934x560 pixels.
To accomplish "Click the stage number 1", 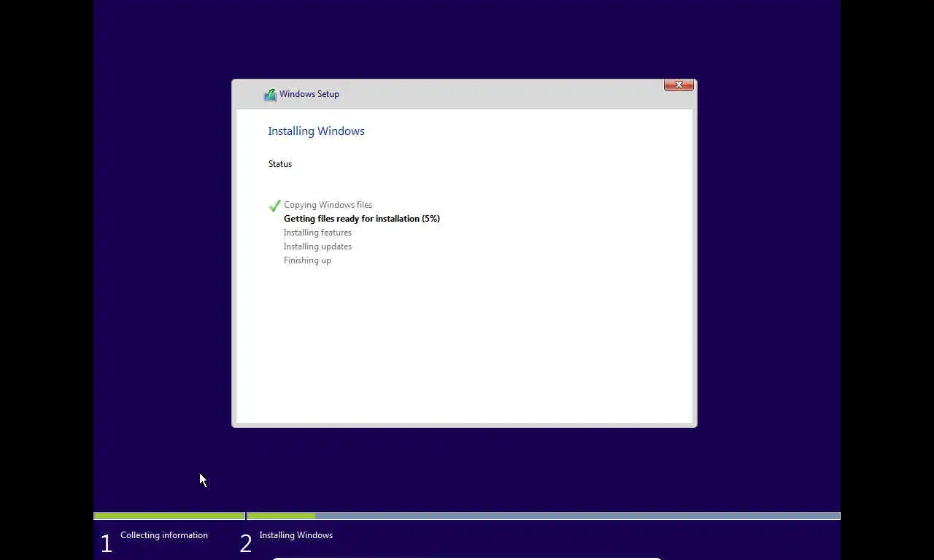I will (x=107, y=543).
